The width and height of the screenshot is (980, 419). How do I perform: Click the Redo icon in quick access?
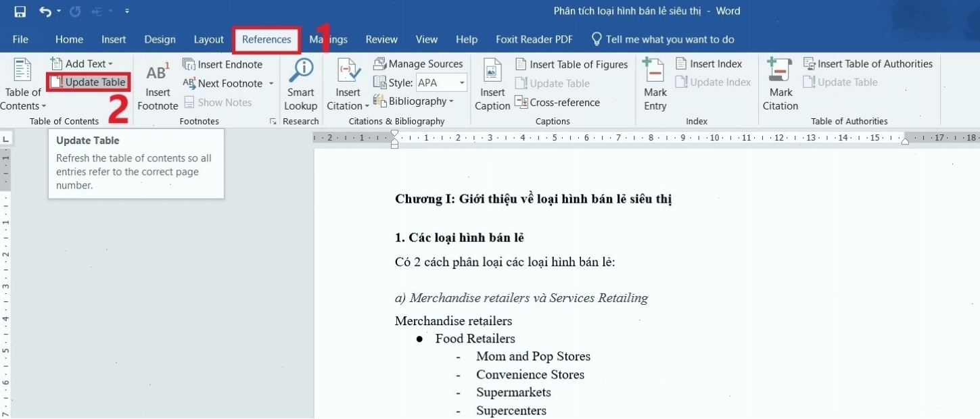coord(76,11)
